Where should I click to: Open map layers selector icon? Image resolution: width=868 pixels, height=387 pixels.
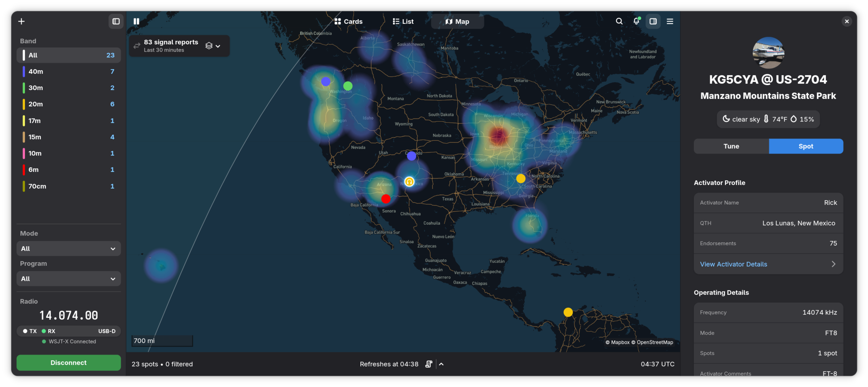(213, 46)
